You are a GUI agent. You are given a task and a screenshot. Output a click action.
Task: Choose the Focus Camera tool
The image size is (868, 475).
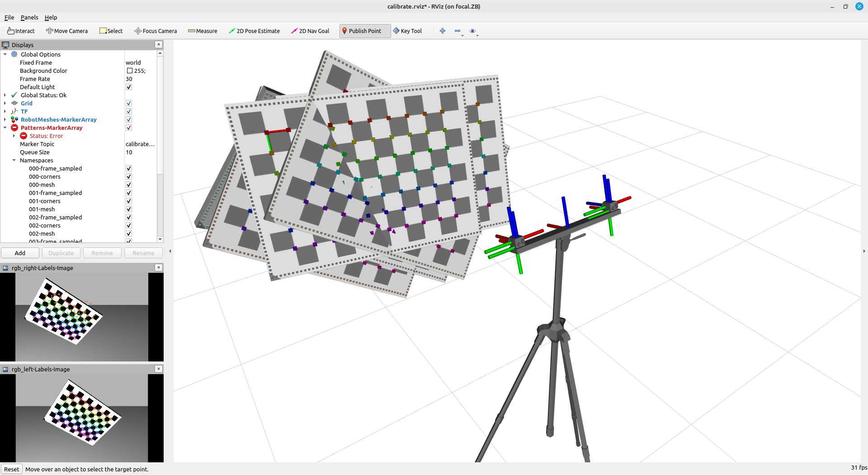click(156, 31)
